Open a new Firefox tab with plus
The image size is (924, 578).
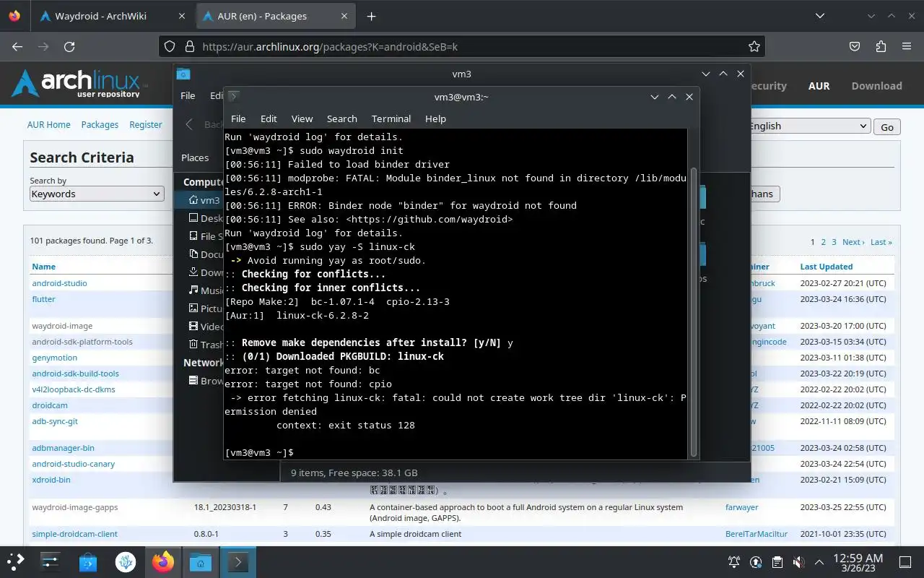pyautogui.click(x=371, y=16)
